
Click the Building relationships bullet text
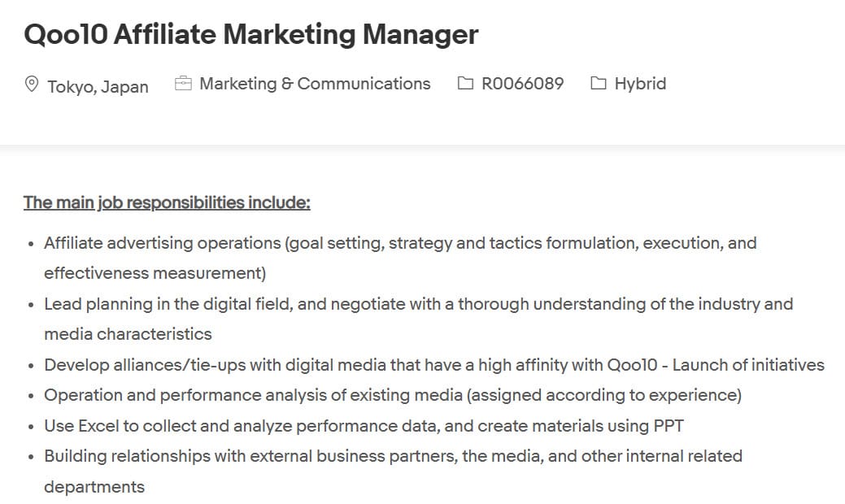(x=393, y=456)
